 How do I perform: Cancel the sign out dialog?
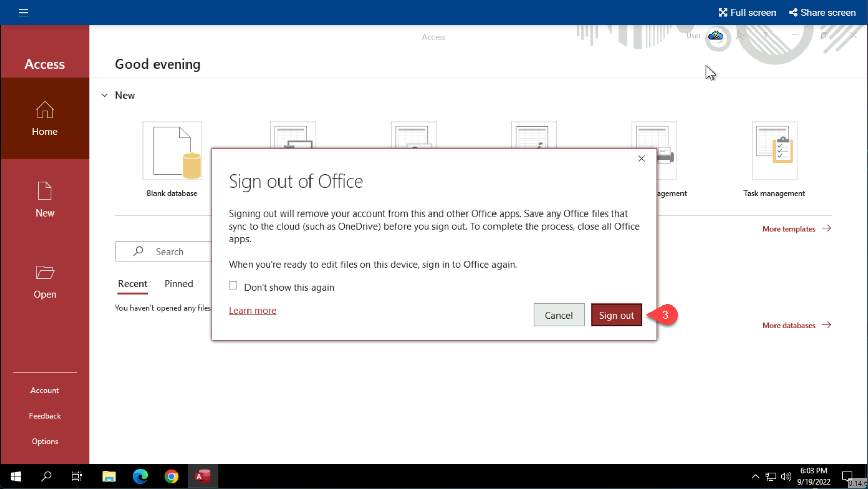click(x=559, y=315)
